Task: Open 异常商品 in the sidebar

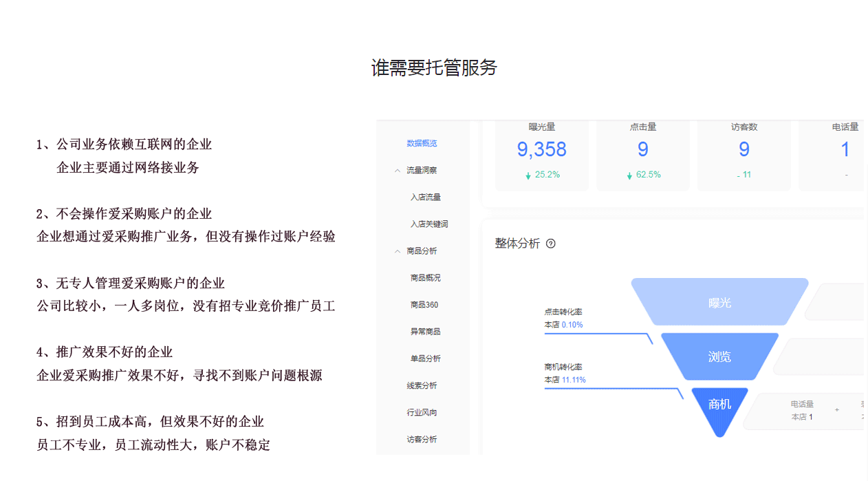Action: click(425, 332)
